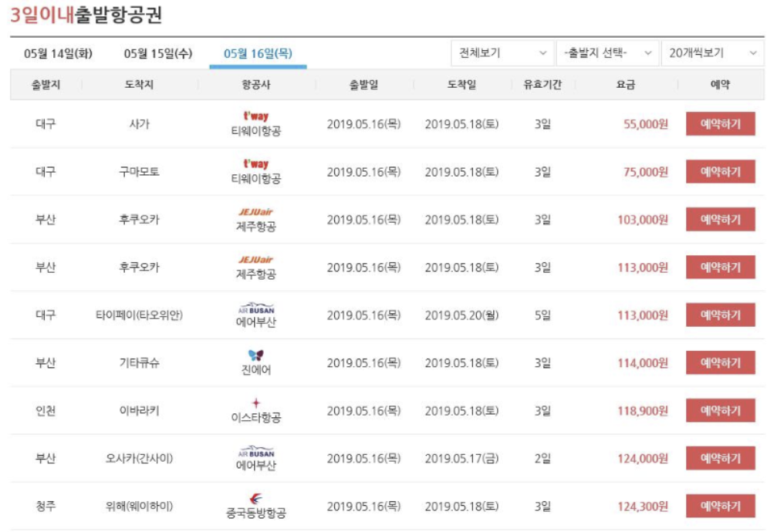
Task: Click t'way logo in 사가 row
Action: 256,116
